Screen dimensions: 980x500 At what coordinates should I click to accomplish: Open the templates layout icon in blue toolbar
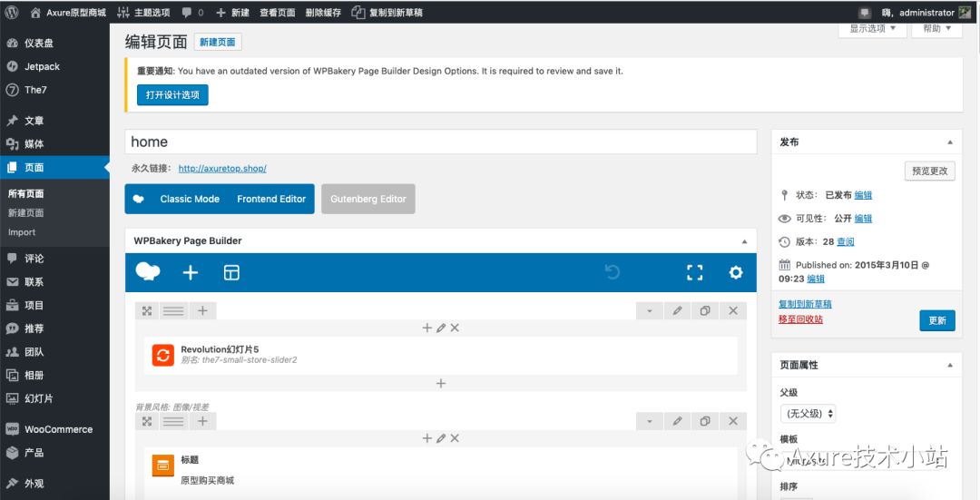[231, 272]
